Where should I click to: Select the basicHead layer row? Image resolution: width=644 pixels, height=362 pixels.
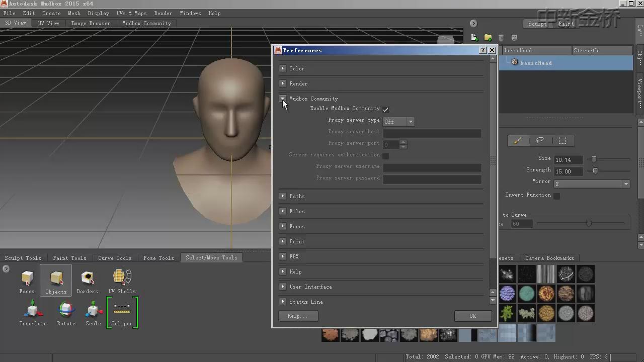click(x=567, y=63)
